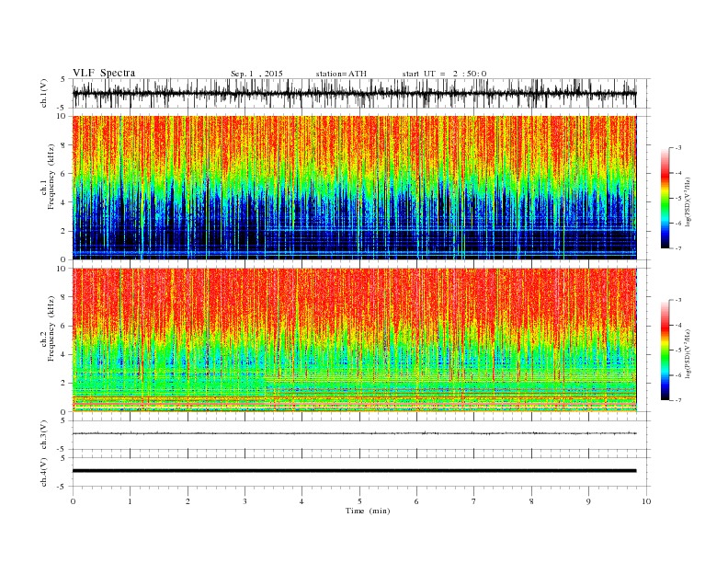Screen dimensions: 728x563
Task: Click inside the ch.2 spectrogram plot
Action: [x=355, y=340]
